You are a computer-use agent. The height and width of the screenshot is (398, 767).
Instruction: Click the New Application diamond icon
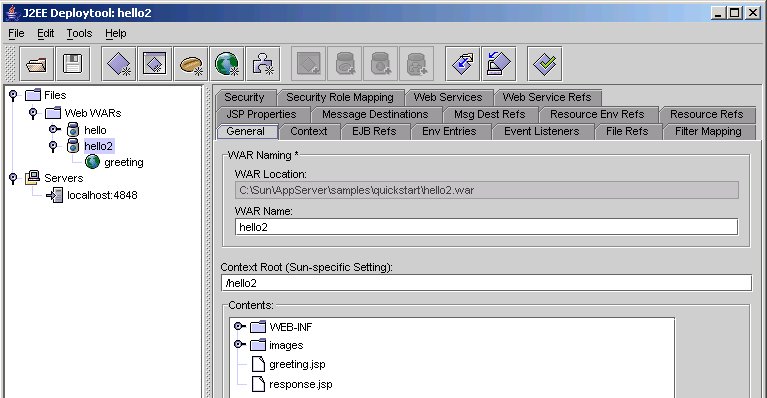click(118, 64)
